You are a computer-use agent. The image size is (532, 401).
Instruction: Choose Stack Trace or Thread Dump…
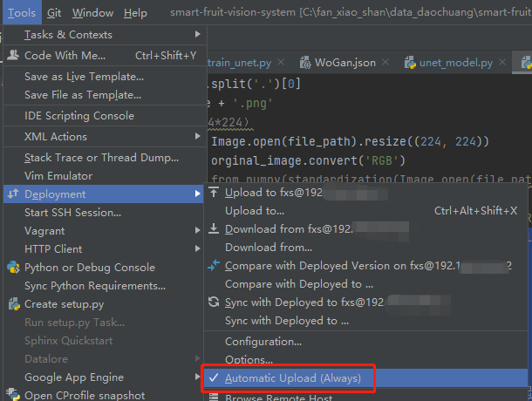(105, 158)
